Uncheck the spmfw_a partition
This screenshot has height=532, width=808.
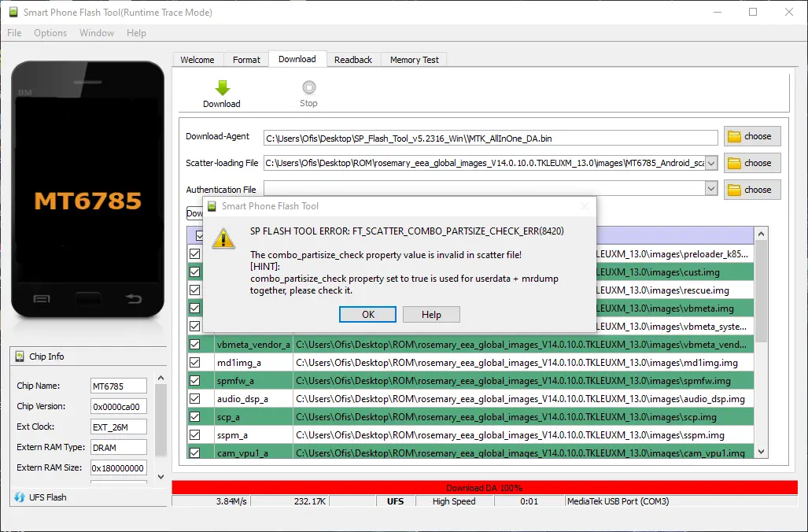pos(195,380)
